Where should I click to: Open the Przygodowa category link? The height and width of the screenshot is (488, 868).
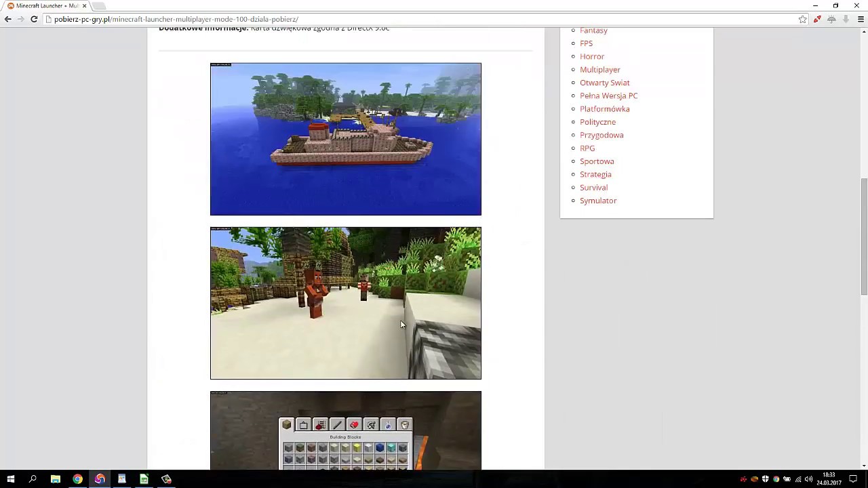pyautogui.click(x=601, y=135)
